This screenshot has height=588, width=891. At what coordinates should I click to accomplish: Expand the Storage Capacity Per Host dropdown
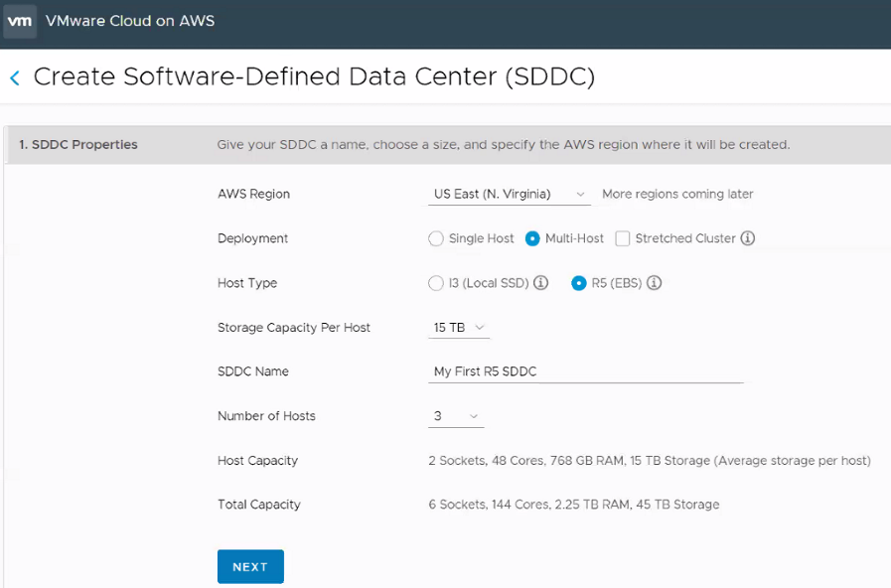(459, 328)
